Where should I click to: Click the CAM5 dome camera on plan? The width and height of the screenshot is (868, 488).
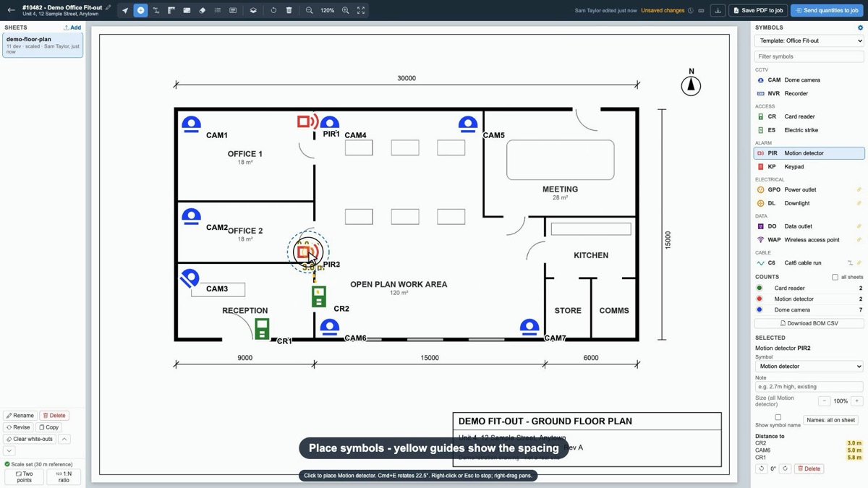tap(468, 124)
